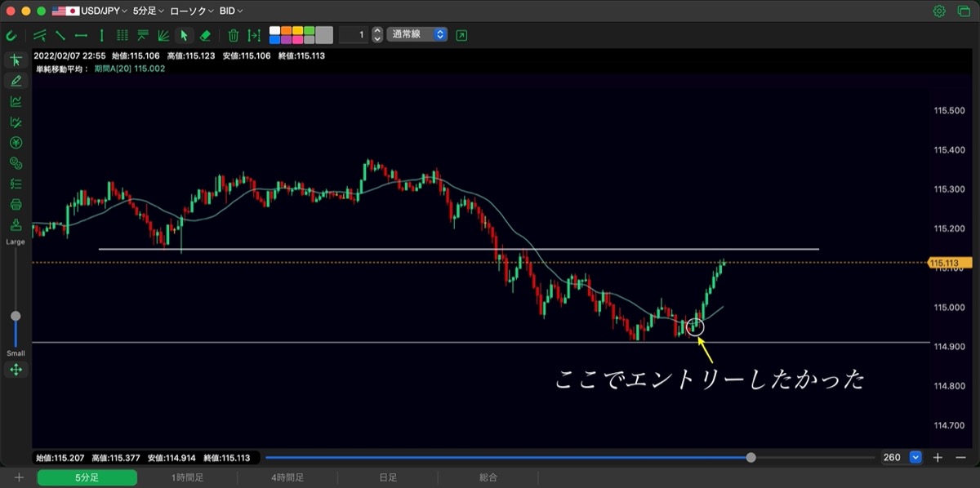980x488 pixels.
Task: Pick the large gray color swatch
Action: tap(324, 35)
